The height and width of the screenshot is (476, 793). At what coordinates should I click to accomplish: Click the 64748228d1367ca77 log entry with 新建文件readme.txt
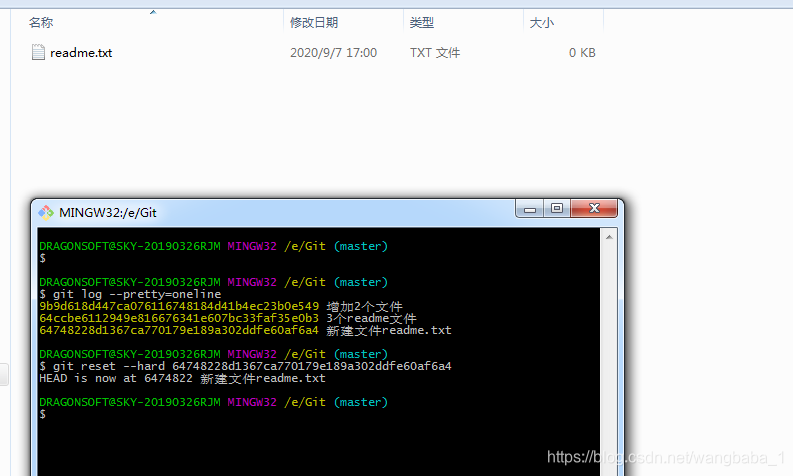coord(245,331)
